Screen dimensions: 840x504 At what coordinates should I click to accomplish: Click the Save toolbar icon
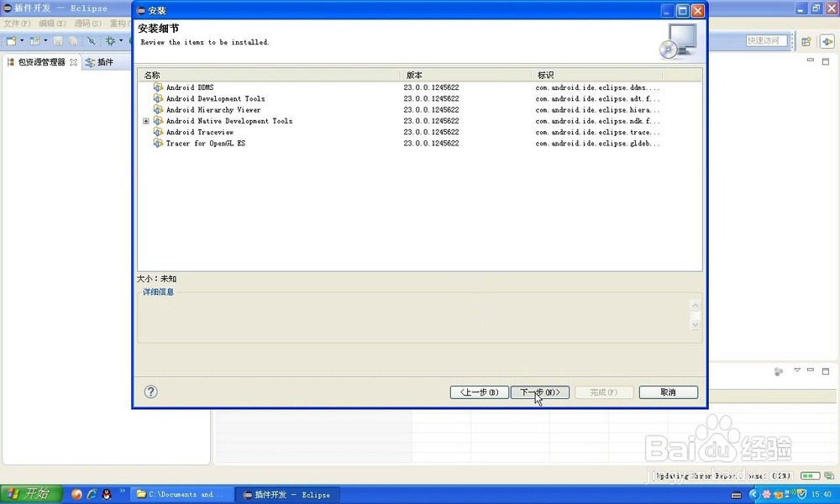click(58, 40)
